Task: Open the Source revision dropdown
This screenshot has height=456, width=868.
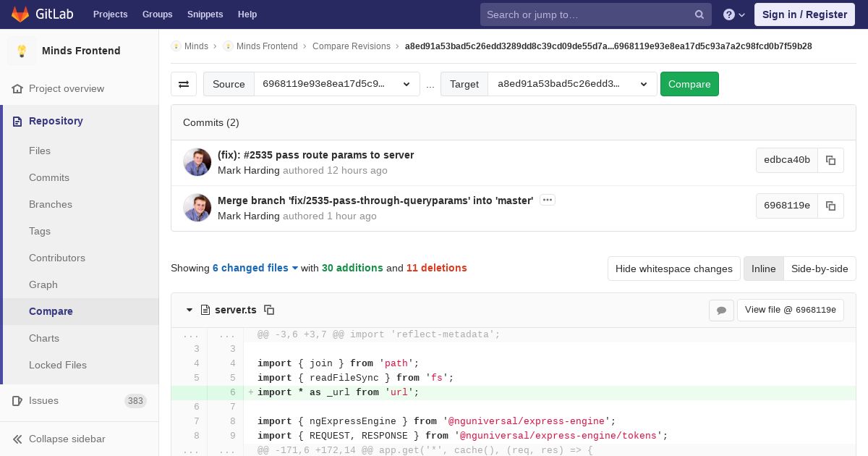Action: [336, 84]
